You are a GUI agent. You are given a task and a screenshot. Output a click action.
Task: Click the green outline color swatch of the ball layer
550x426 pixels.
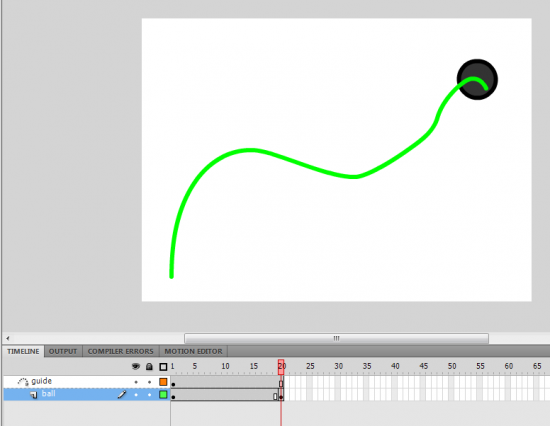163,395
